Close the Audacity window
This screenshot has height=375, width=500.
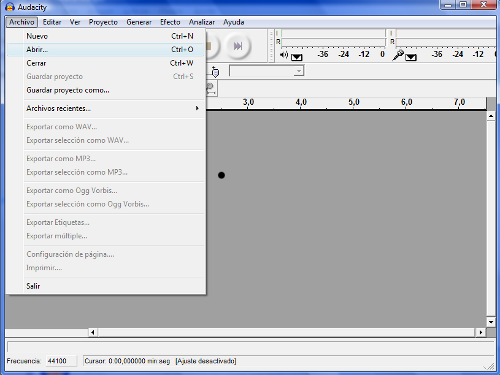pos(483,5)
